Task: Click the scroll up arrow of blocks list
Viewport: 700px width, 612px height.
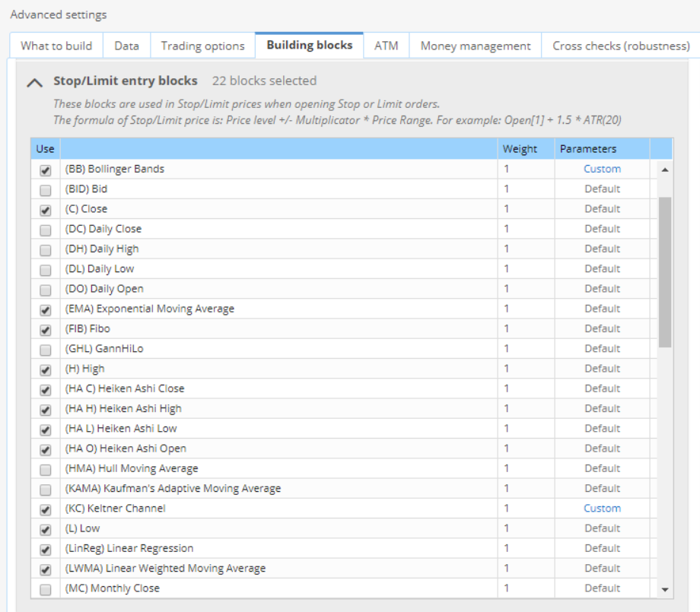Action: point(665,170)
